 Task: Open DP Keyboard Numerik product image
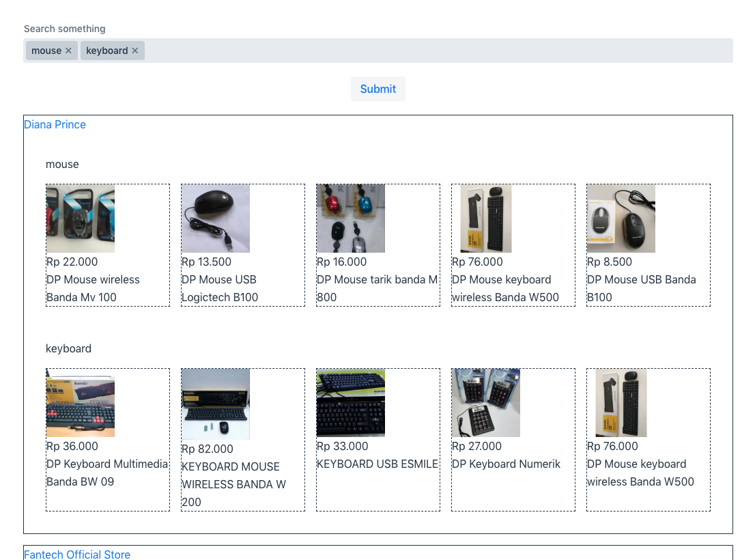tap(486, 403)
